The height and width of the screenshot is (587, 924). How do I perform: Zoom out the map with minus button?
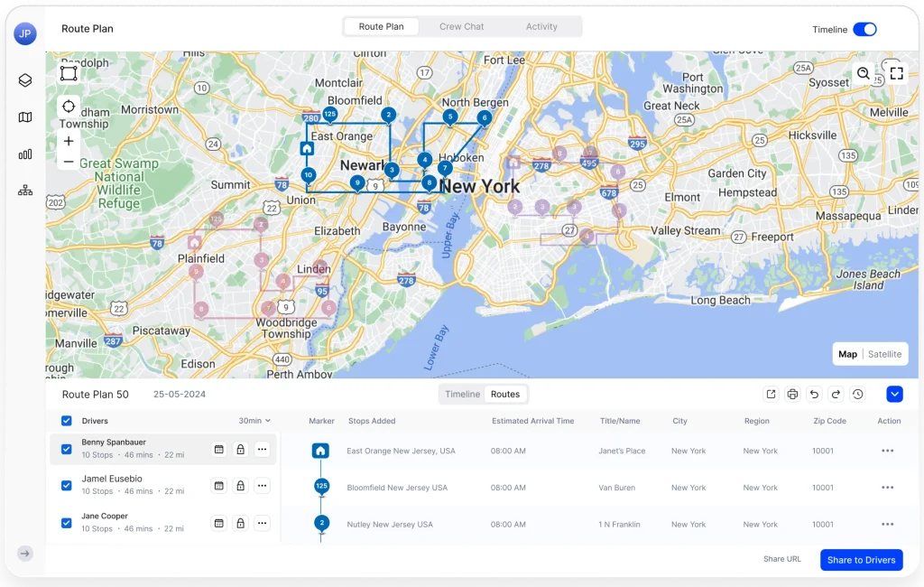[69, 162]
